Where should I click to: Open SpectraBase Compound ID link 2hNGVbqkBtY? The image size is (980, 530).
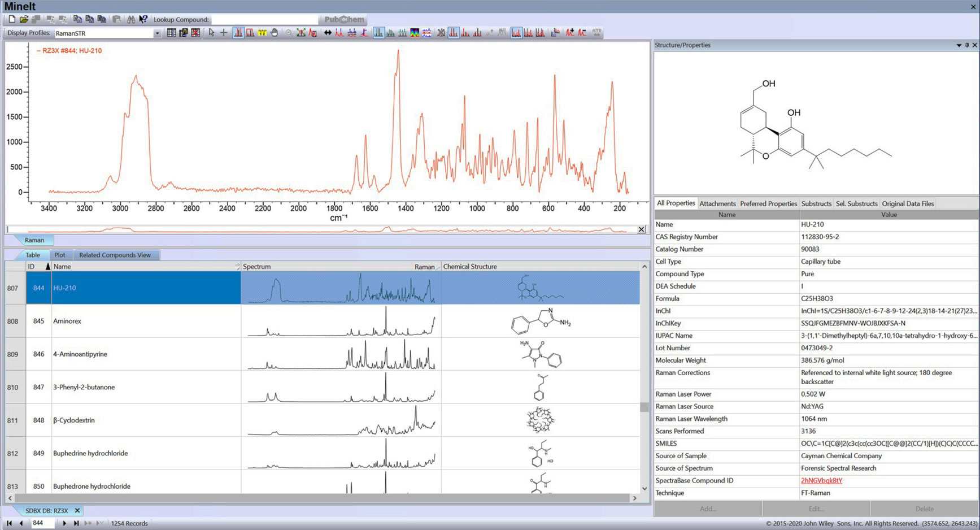pyautogui.click(x=821, y=481)
